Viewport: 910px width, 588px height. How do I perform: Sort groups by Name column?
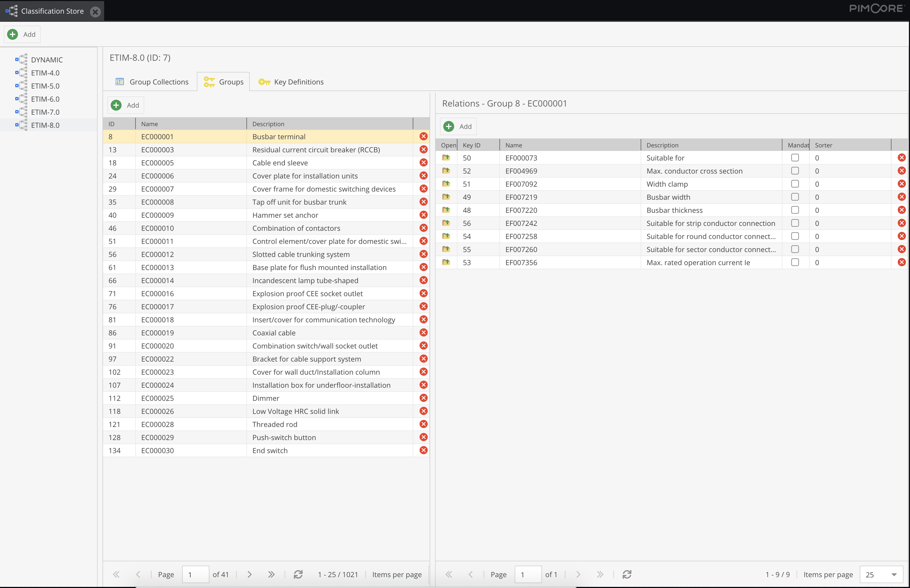click(191, 124)
